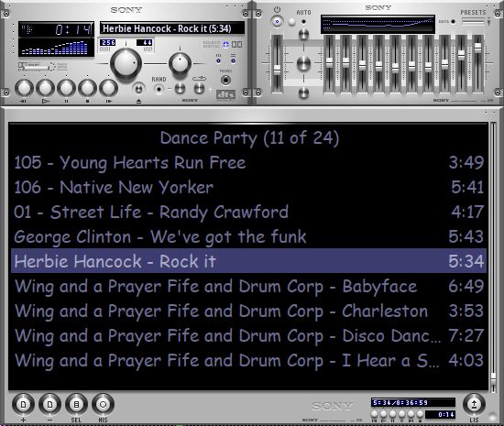Open the MIS misc options button
The width and height of the screenshot is (504, 426).
[103, 405]
